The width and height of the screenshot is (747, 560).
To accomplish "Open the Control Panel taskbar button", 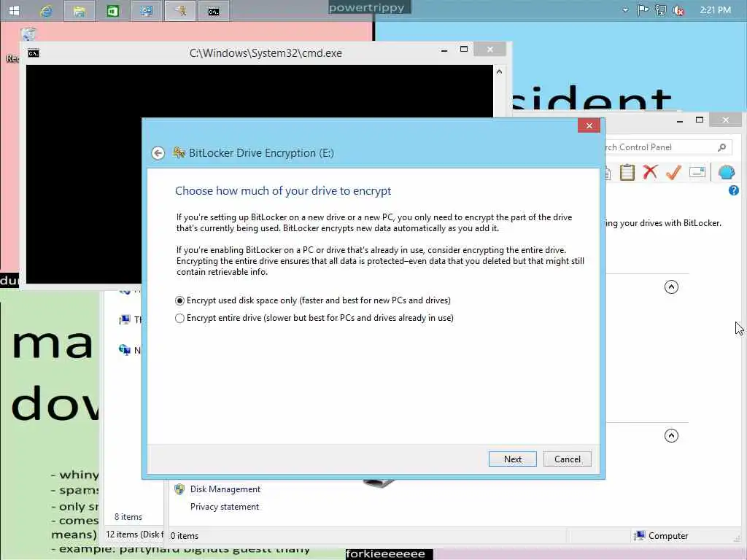I will click(x=146, y=10).
